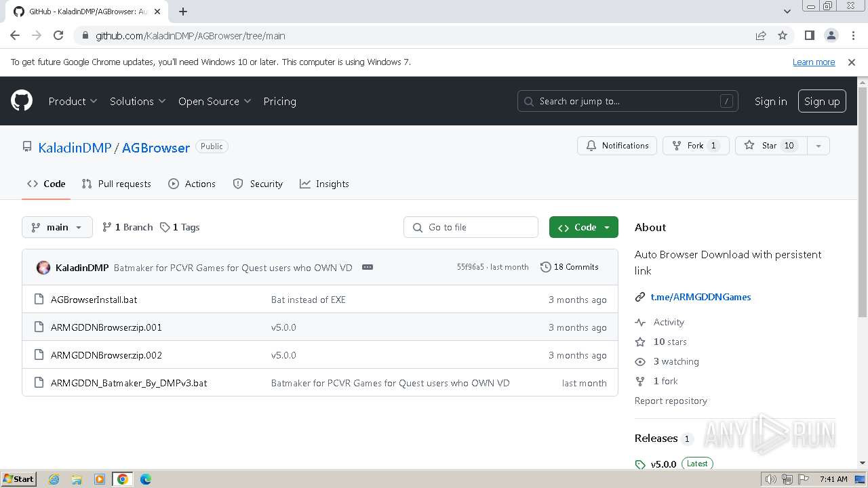Click the file icon beside ARMGDDNBrowser.zip.002
Screen dimensions: 868x488
pos(39,355)
